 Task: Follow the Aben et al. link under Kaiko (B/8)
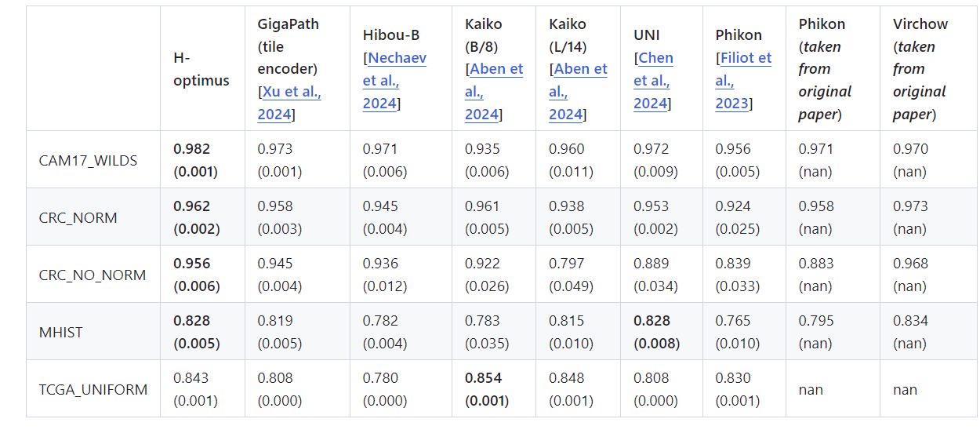[493, 91]
